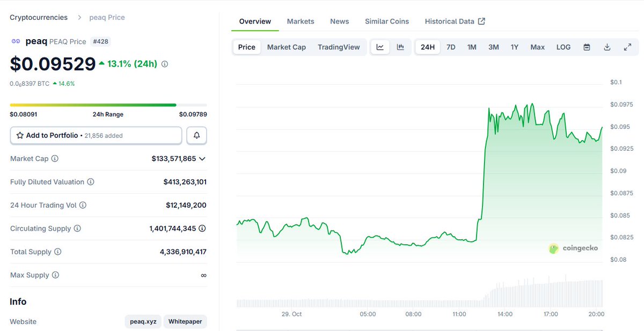Click the star icon in Add to Portfolio
The height and width of the screenshot is (331, 644).
(20, 136)
